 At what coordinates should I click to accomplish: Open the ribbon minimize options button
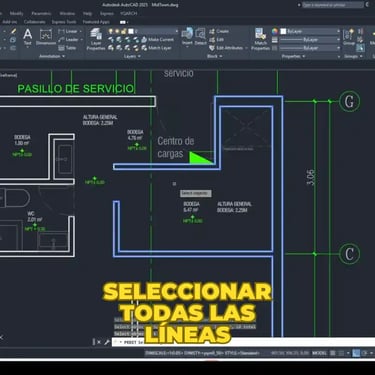[x=123, y=22]
